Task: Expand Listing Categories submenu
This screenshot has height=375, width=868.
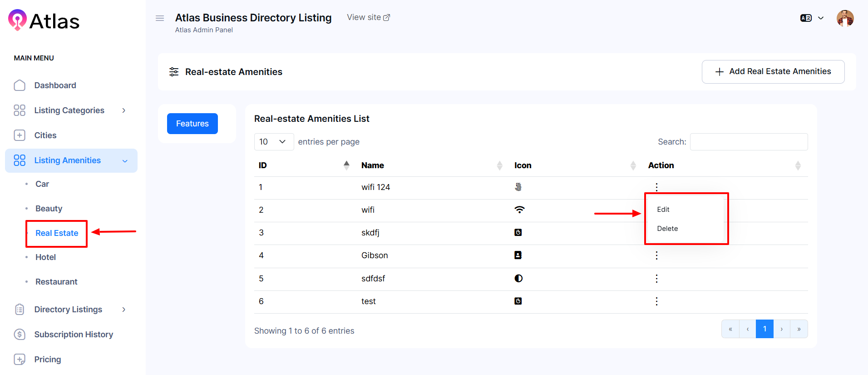Action: click(x=123, y=110)
